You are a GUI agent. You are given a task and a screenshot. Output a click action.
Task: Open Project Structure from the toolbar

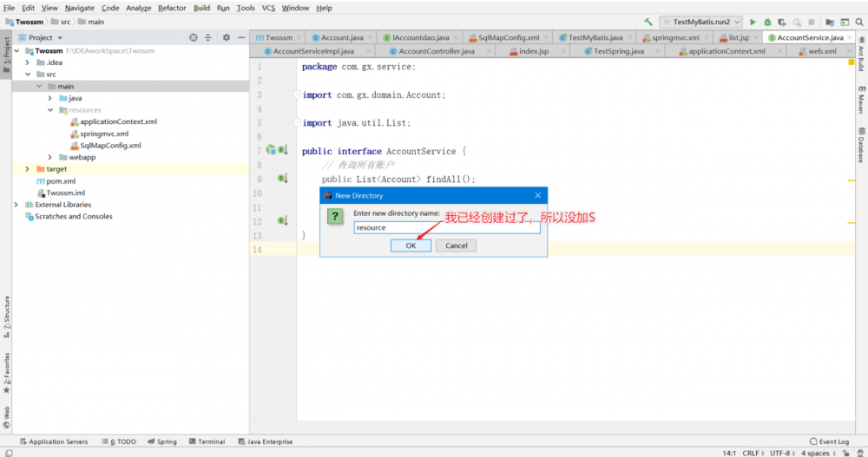pos(831,22)
